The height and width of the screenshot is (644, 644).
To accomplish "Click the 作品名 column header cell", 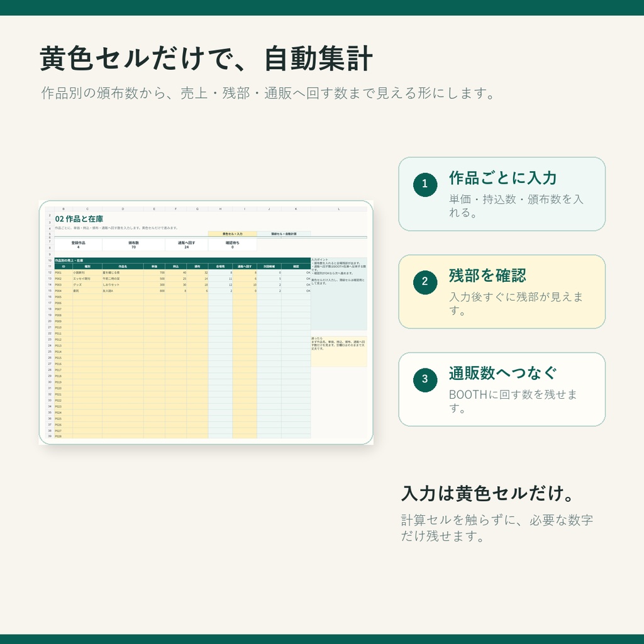I will coord(123,267).
